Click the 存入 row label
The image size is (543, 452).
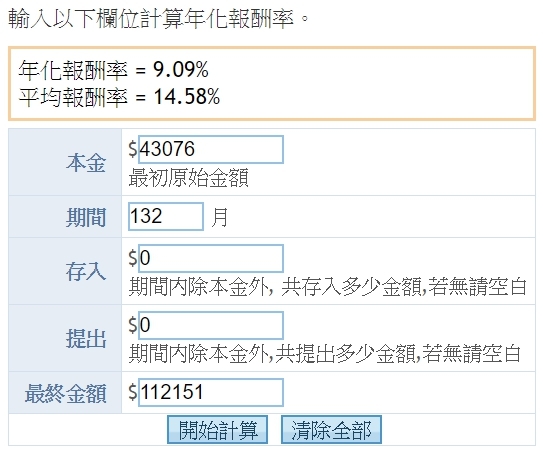(x=86, y=272)
